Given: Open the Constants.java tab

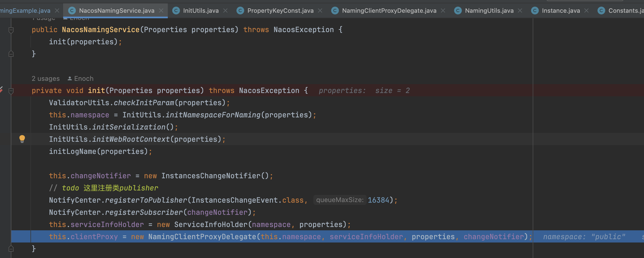Looking at the screenshot, I should 626,11.
